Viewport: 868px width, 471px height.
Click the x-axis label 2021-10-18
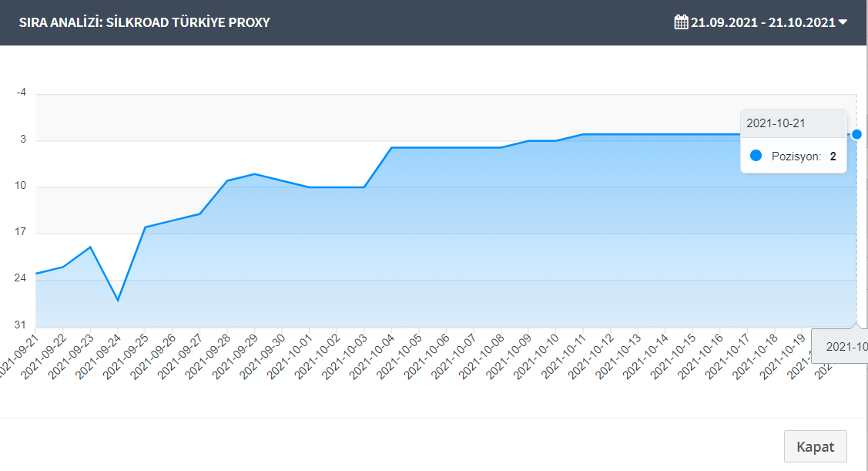click(x=755, y=355)
